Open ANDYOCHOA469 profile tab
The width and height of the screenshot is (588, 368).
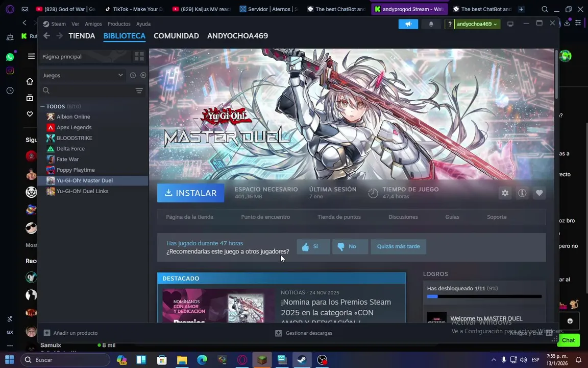[x=237, y=36]
